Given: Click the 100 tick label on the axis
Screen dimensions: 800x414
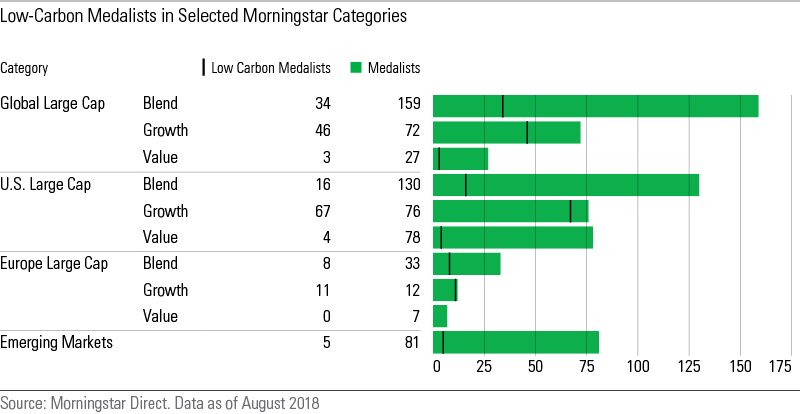Looking at the screenshot, I should [x=637, y=367].
